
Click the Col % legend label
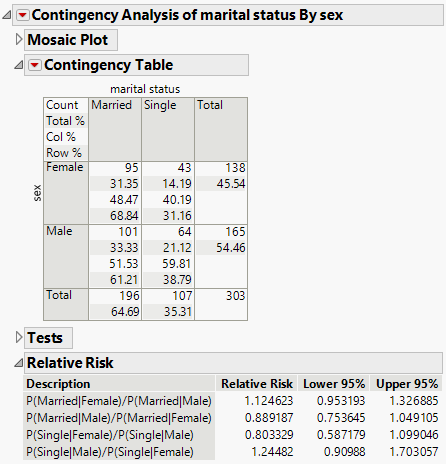(x=61, y=137)
